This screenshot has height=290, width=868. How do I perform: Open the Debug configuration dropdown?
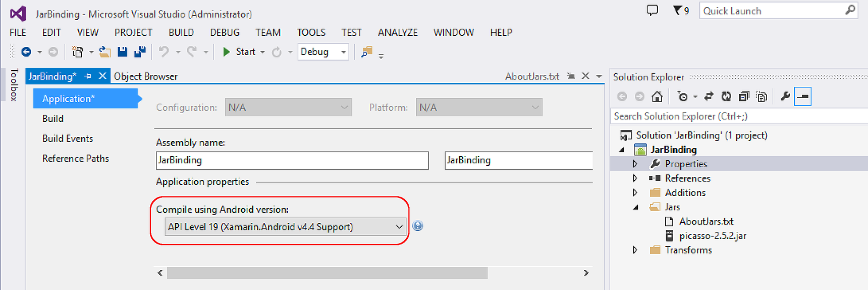click(x=323, y=52)
